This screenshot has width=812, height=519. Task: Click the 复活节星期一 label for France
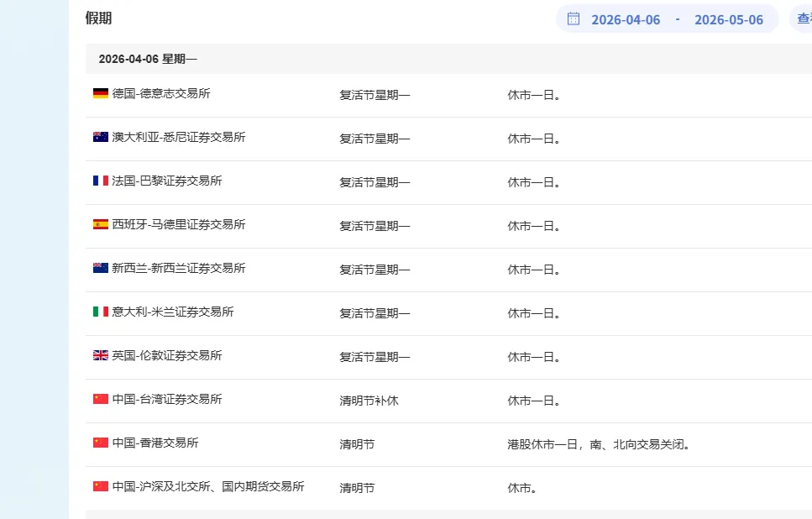tap(375, 181)
